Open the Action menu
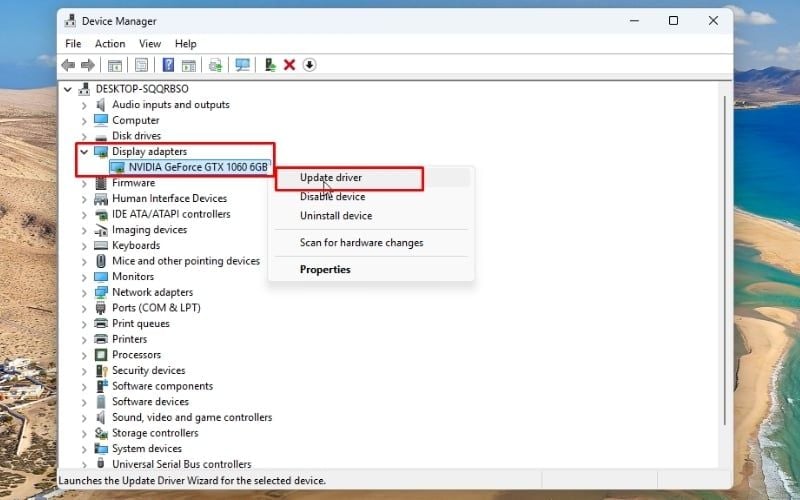The width and height of the screenshot is (800, 500). [x=110, y=44]
